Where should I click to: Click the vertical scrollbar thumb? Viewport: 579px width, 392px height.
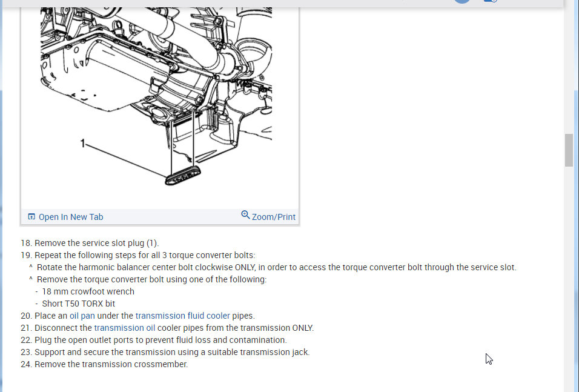click(x=569, y=150)
